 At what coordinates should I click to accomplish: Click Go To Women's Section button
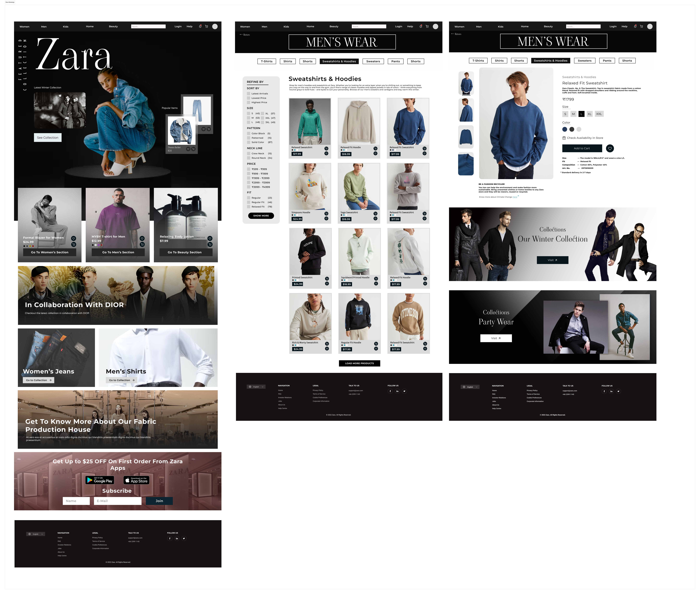(x=50, y=252)
